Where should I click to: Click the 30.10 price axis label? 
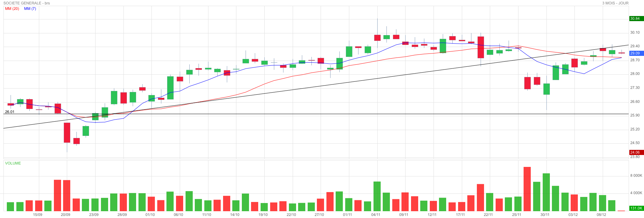[635, 32]
